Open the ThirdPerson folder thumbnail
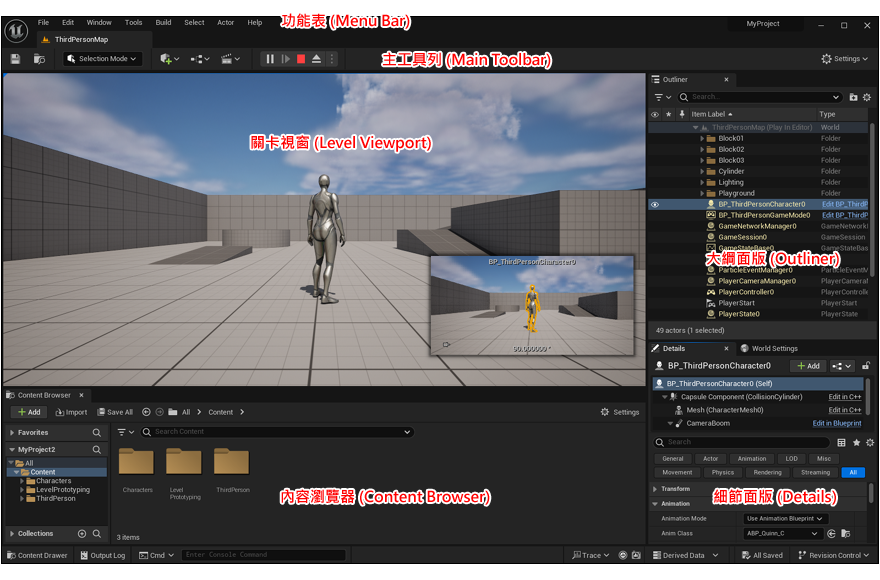 232,462
